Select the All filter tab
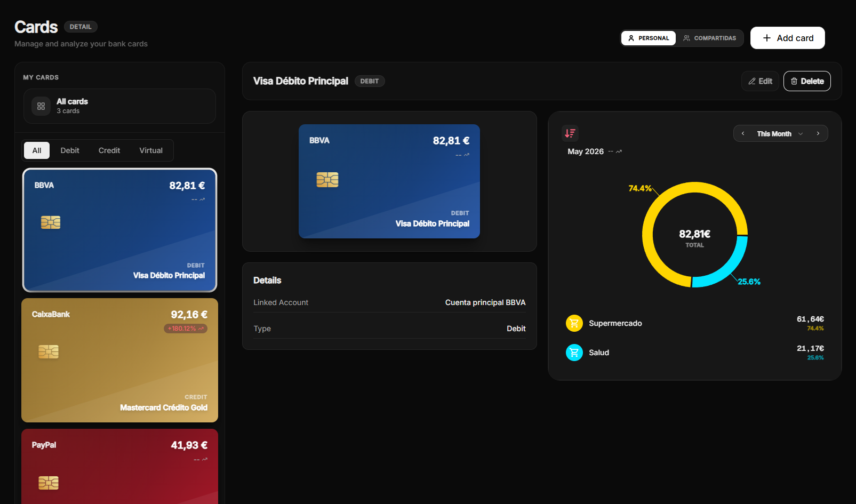Viewport: 856px width, 504px height. pyautogui.click(x=37, y=150)
